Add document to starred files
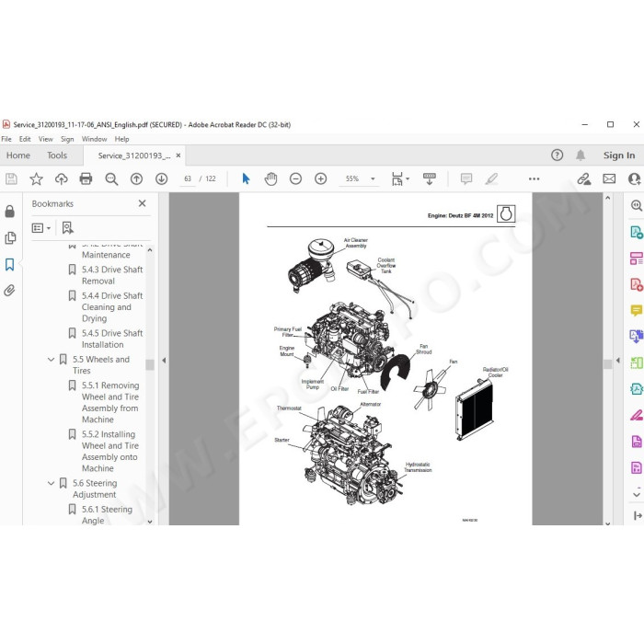 [x=36, y=178]
